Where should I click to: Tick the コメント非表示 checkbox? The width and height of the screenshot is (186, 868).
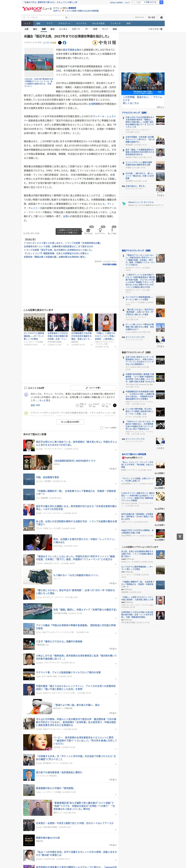pyautogui.click(x=102, y=428)
